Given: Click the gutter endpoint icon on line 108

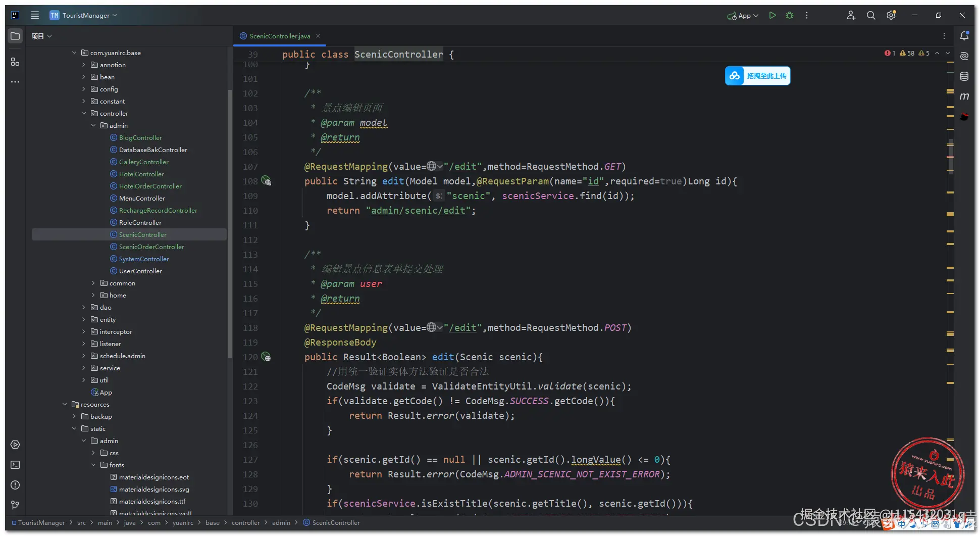Looking at the screenshot, I should point(266,181).
